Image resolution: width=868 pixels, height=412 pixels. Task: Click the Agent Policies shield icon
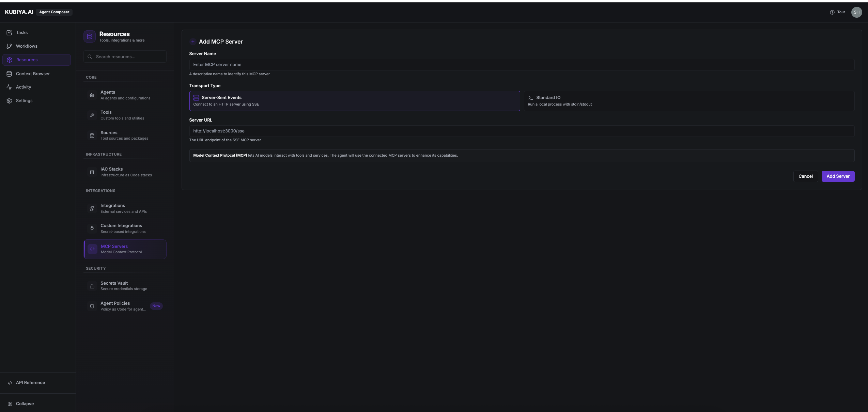coord(92,306)
